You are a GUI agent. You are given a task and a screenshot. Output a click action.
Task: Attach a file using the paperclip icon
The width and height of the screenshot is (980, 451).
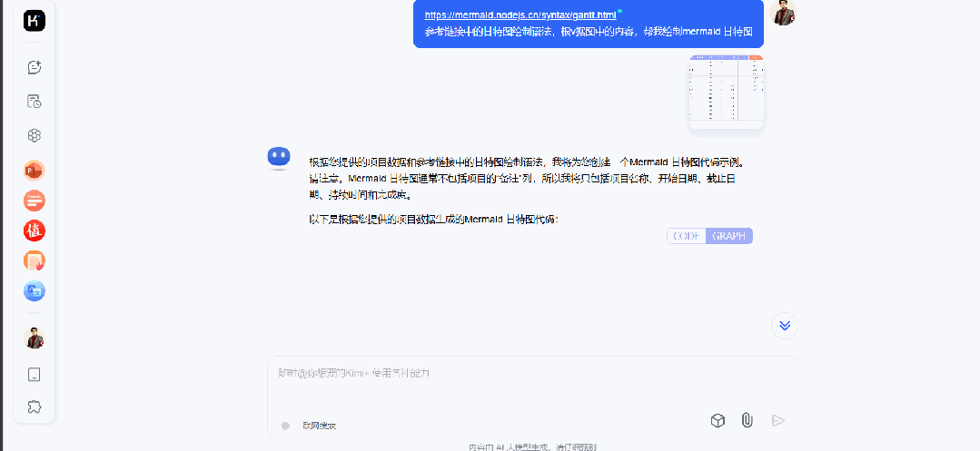[747, 420]
